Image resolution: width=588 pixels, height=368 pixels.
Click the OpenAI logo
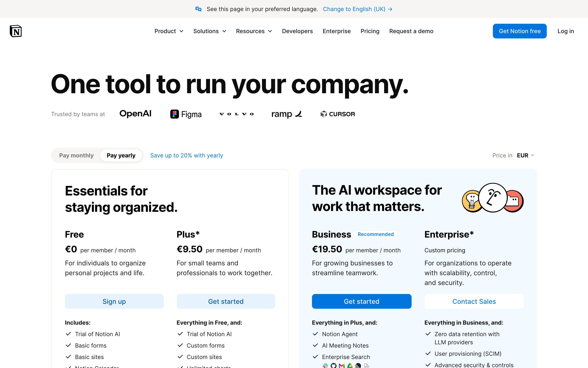pyautogui.click(x=135, y=114)
